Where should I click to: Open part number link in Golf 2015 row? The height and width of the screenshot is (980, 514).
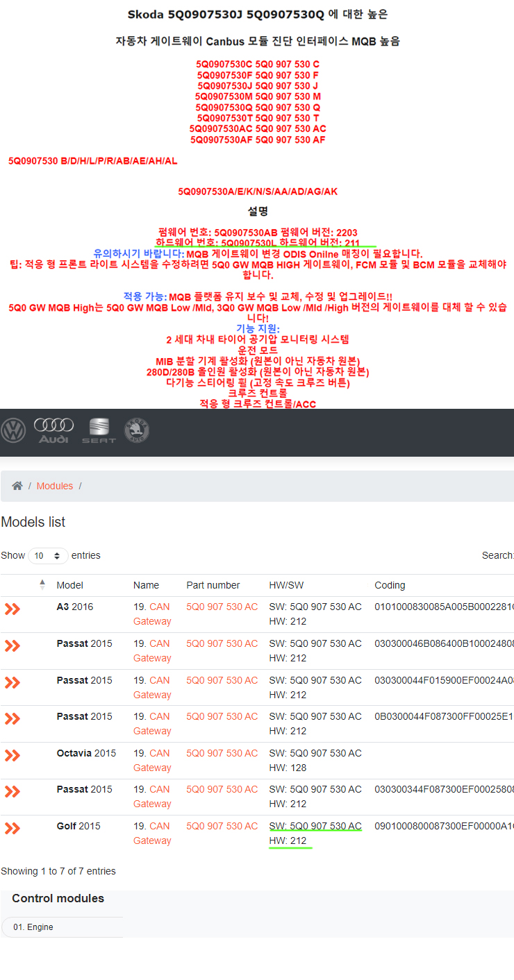click(222, 826)
